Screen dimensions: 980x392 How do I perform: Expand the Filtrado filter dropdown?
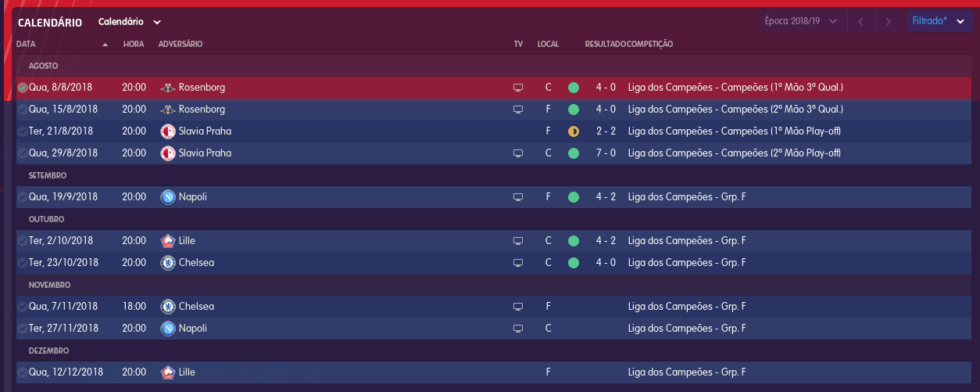tap(939, 21)
